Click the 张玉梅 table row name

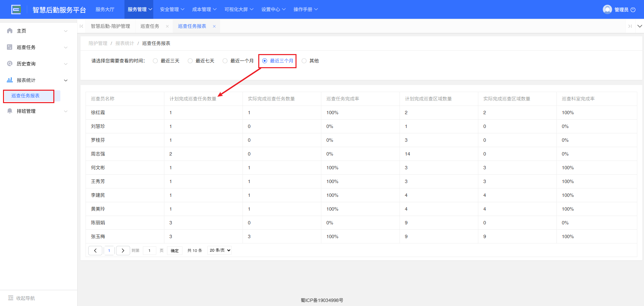click(98, 236)
